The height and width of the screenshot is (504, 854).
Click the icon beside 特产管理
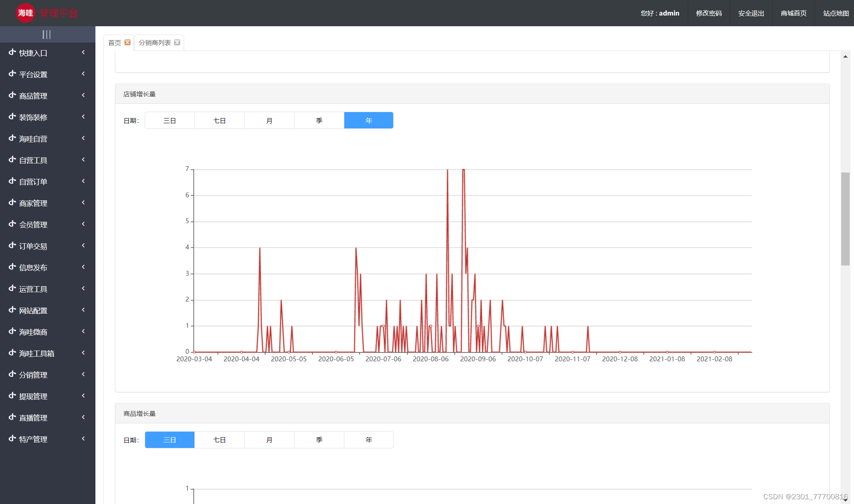[x=12, y=438]
